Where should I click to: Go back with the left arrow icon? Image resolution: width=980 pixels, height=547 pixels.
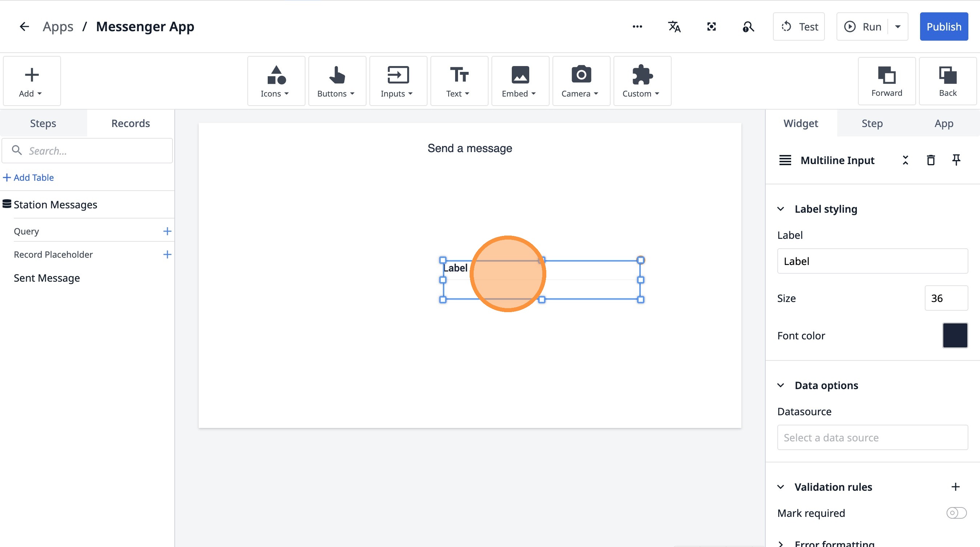(x=24, y=26)
